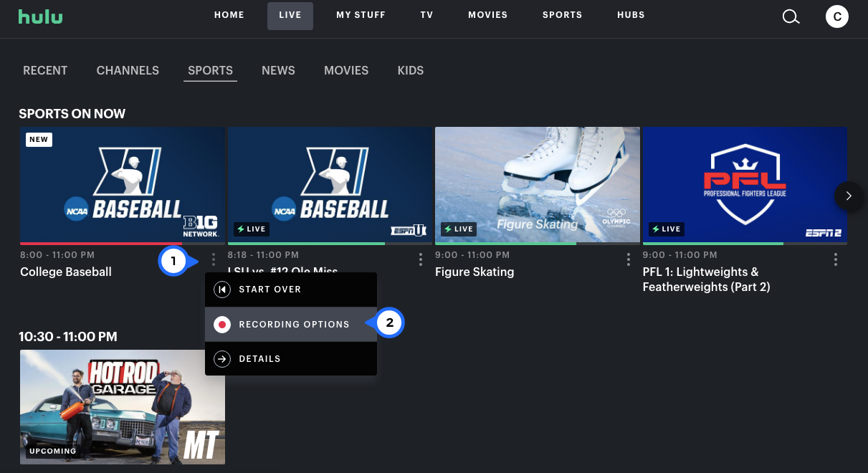Click the red record dot icon
The width and height of the screenshot is (868, 473).
pyautogui.click(x=222, y=325)
